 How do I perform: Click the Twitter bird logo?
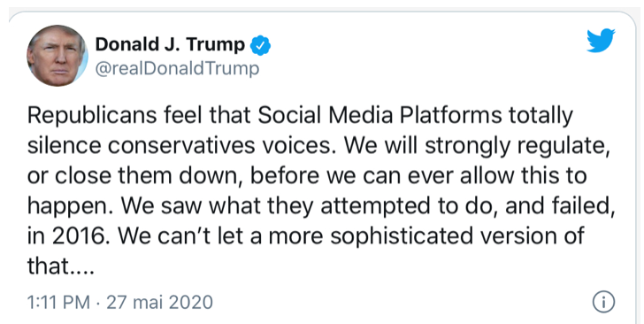coord(601,41)
